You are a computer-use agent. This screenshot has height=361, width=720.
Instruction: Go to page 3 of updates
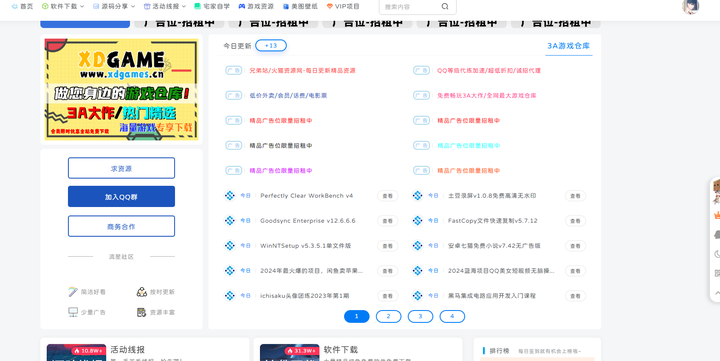pos(420,316)
